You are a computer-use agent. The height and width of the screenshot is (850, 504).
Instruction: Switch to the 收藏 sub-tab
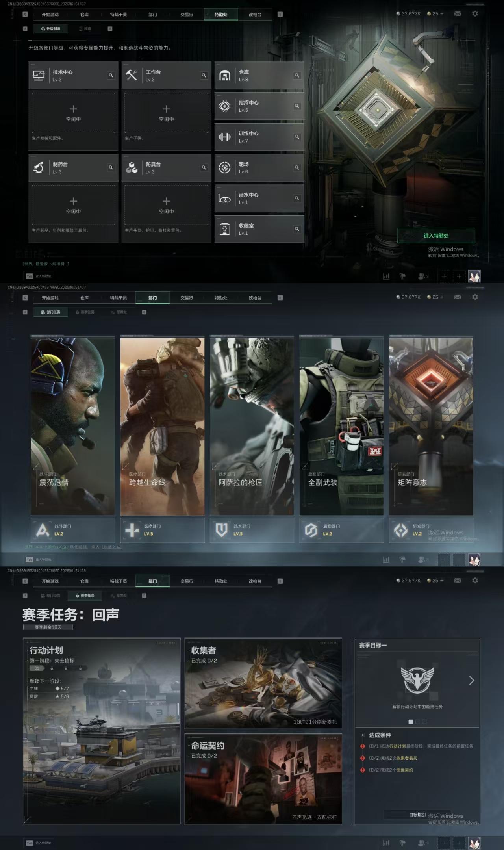[85, 29]
